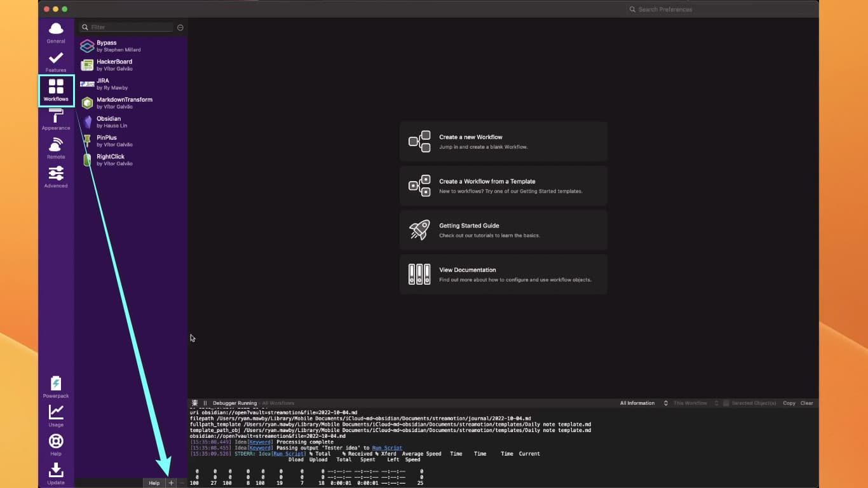Open the Remote preferences section

[56, 148]
